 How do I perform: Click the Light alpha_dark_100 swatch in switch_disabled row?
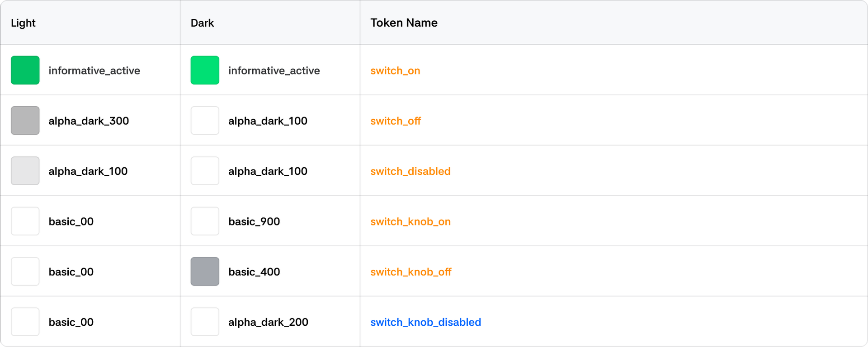25,171
